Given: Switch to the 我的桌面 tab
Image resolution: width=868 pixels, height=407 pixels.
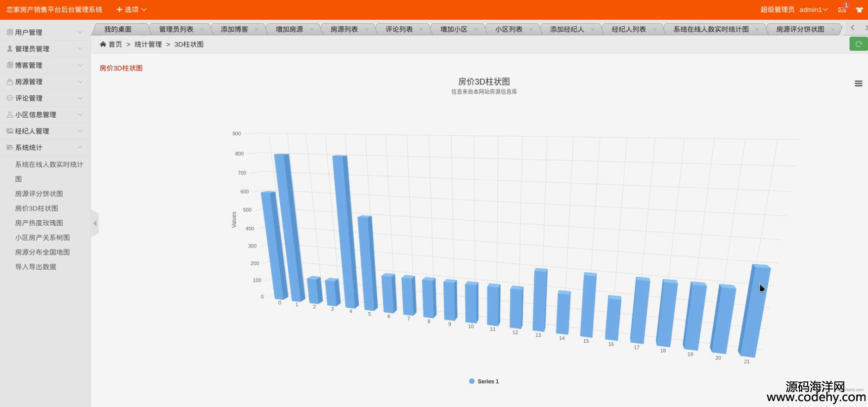Looking at the screenshot, I should click(118, 29).
